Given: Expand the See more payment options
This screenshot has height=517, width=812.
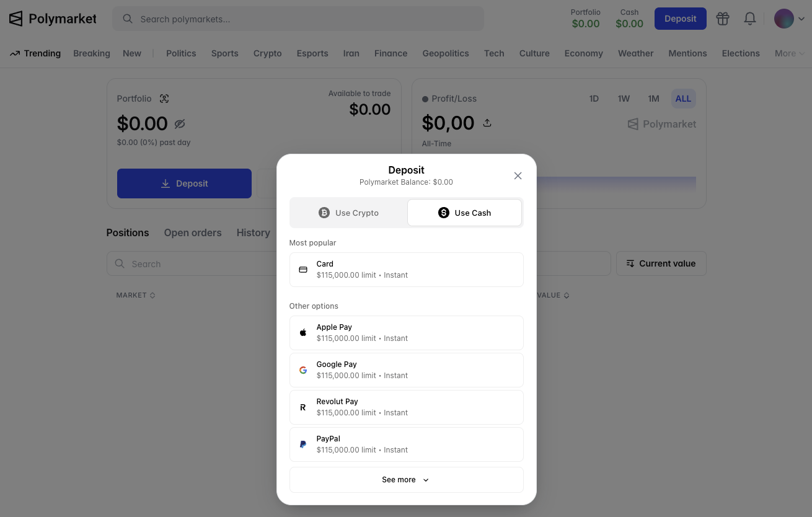Looking at the screenshot, I should pos(406,479).
